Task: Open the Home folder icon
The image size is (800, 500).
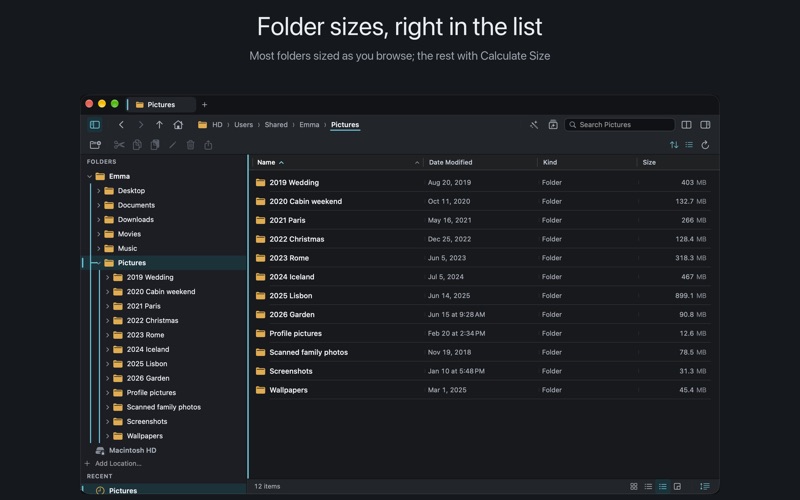Action: (178, 124)
